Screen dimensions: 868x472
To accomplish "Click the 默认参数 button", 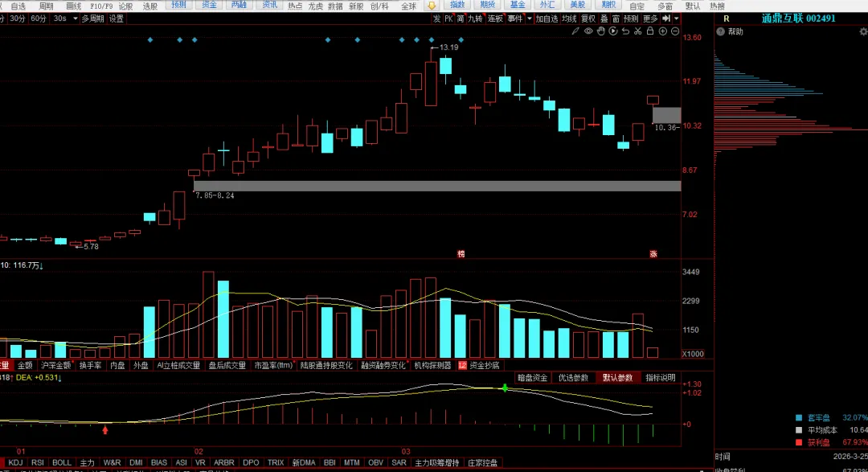I will tap(617, 378).
